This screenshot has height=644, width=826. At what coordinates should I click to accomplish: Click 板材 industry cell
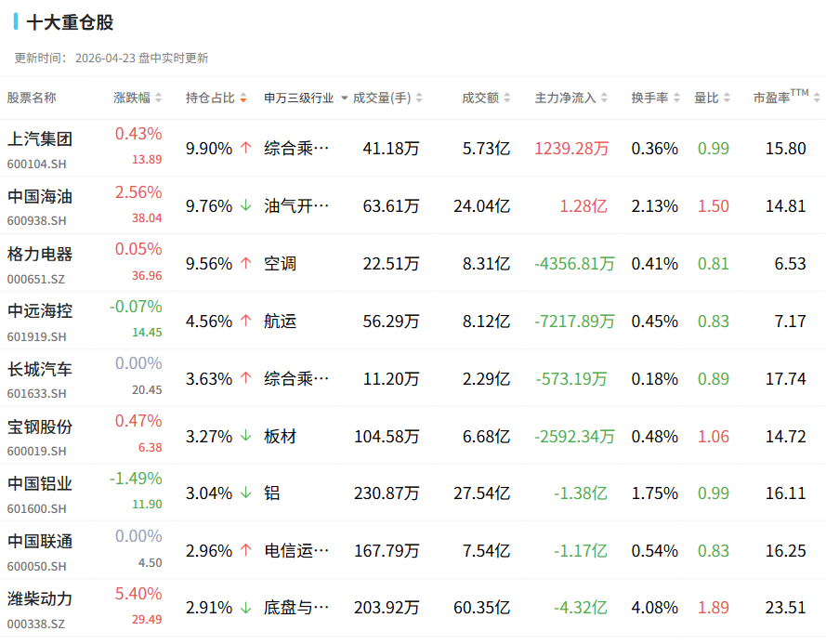click(x=281, y=437)
